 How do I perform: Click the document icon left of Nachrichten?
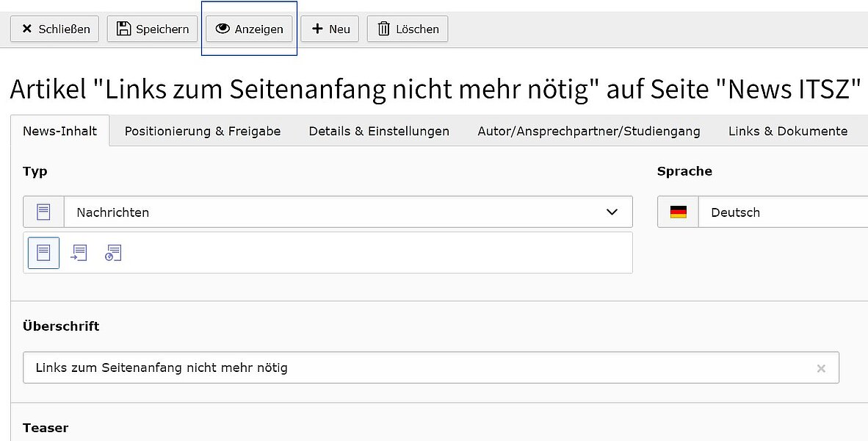coord(44,212)
